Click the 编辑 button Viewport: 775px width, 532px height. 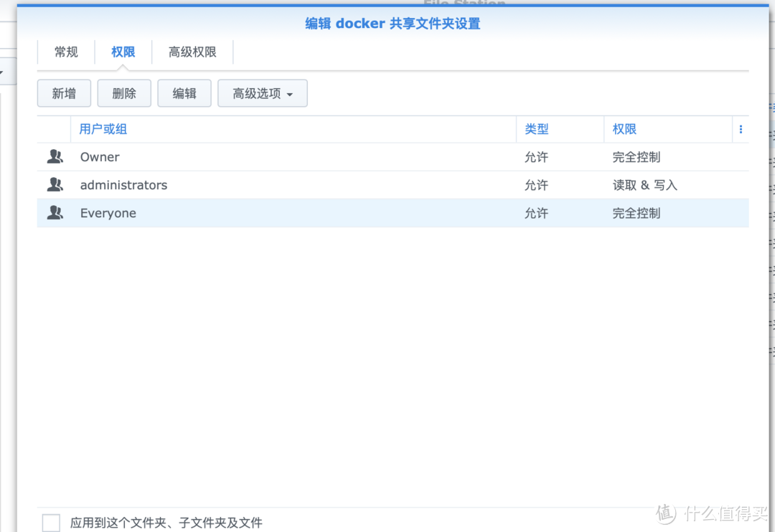tap(184, 93)
